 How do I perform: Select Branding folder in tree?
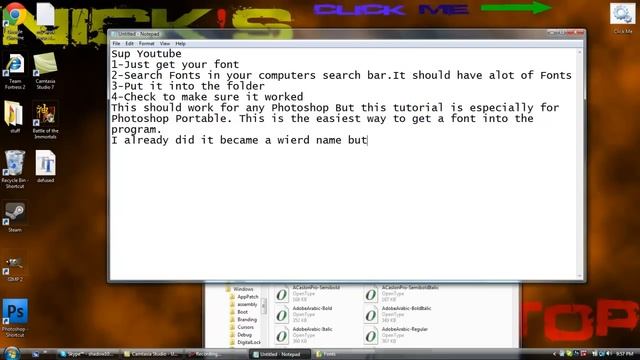[244, 320]
